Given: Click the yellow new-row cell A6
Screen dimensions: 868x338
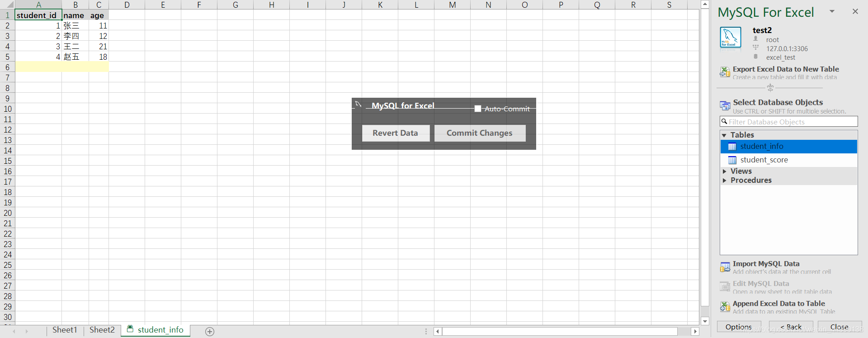Looking at the screenshot, I should coord(38,67).
